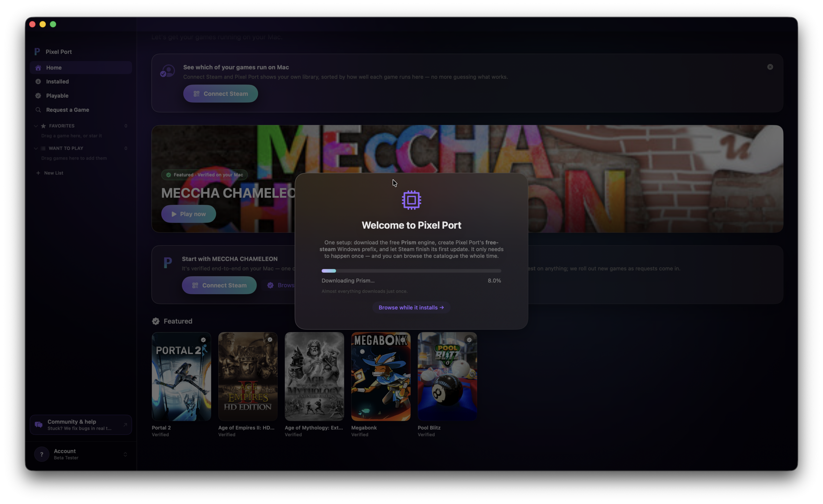Click the Pixel Port logo icon

(x=37, y=52)
